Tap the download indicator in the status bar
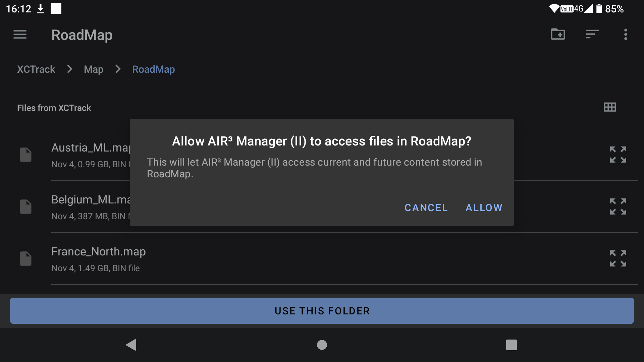Screen dimensions: 644x362 coord(40,9)
